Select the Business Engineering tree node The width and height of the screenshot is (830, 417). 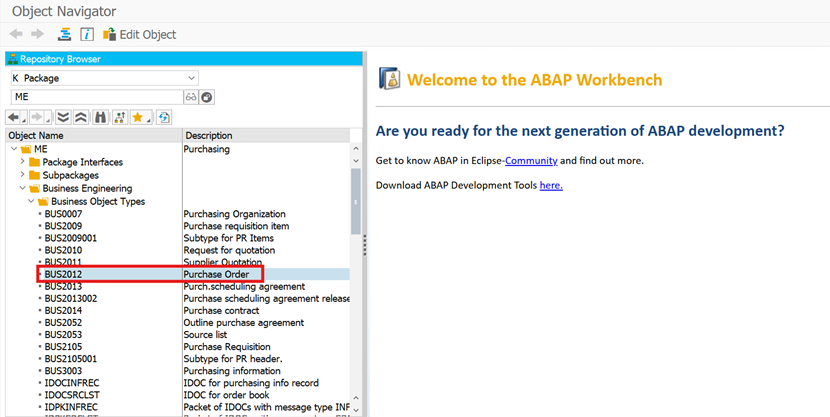point(87,188)
